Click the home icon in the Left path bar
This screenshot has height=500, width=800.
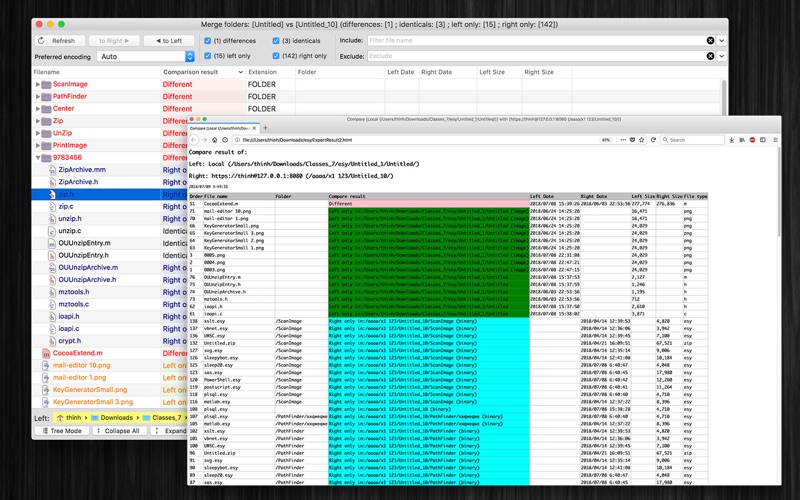pos(60,417)
